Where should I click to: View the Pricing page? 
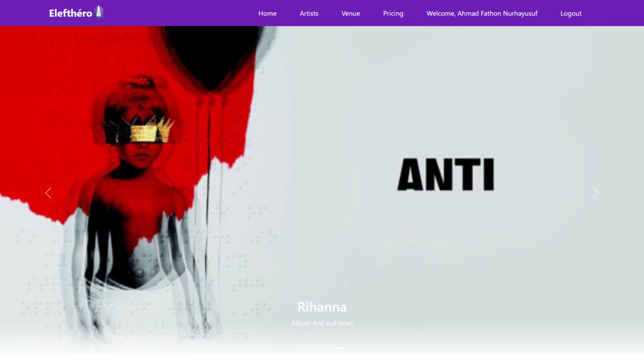pyautogui.click(x=393, y=13)
